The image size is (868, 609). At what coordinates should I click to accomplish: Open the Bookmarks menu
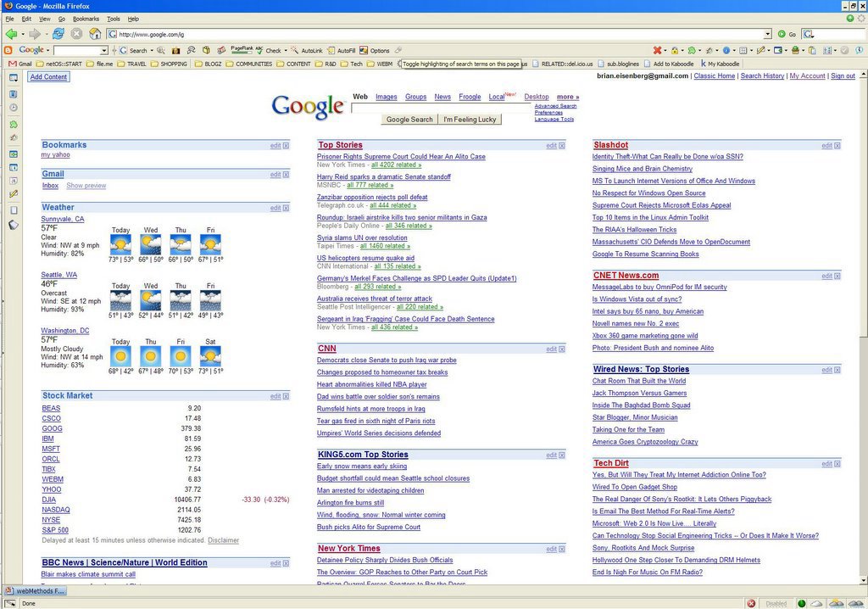86,19
